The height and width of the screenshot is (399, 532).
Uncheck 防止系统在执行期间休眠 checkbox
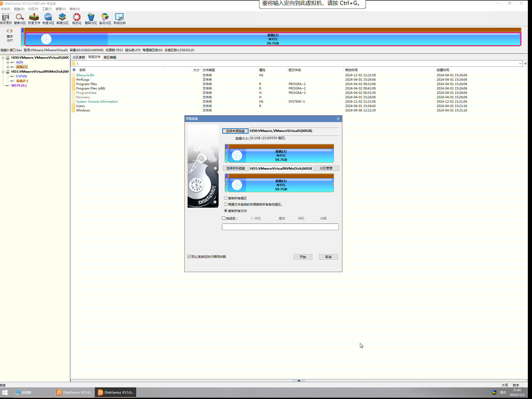[x=189, y=257]
